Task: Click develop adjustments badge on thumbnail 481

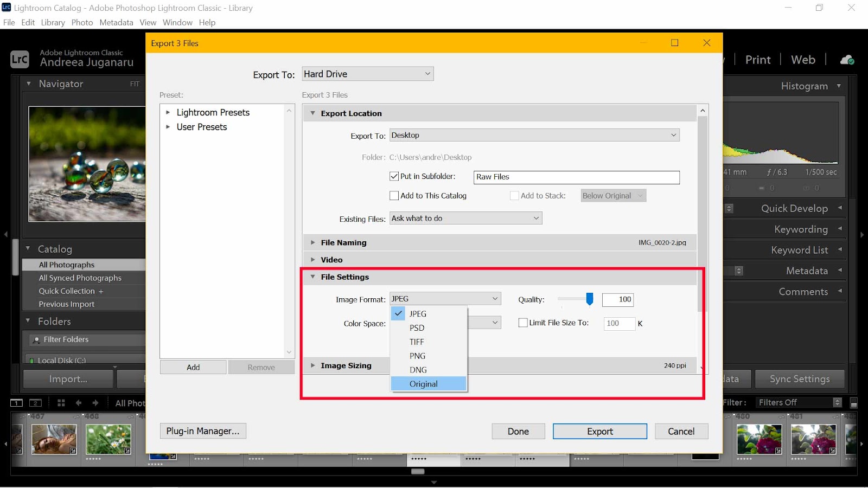Action: point(833,451)
